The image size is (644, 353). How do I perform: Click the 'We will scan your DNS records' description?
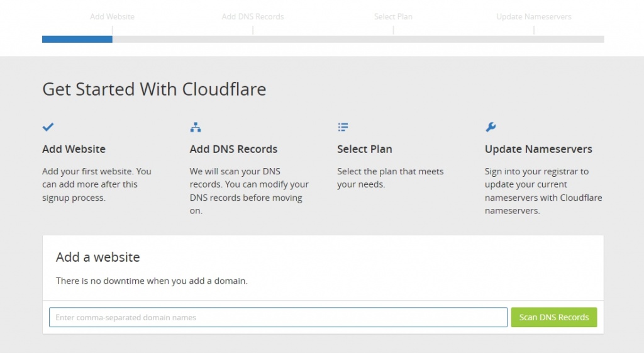click(x=249, y=191)
